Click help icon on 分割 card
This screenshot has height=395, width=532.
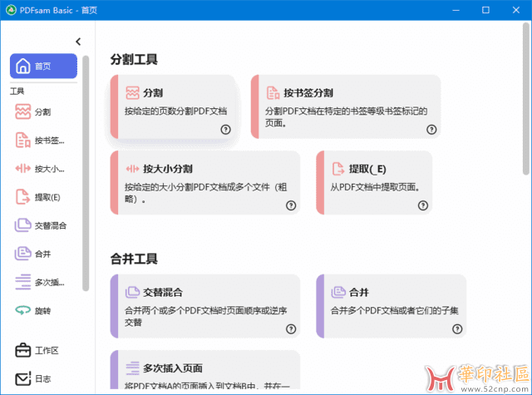pos(225,129)
